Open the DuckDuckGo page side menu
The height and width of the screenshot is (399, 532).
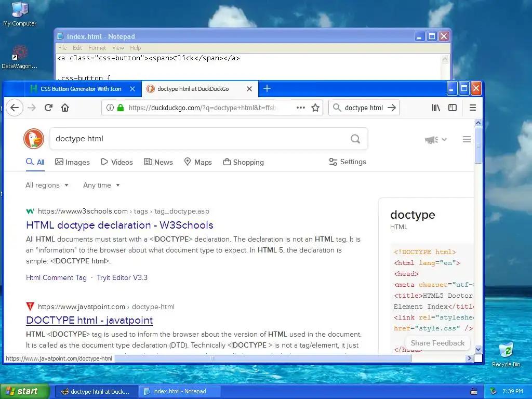[467, 139]
